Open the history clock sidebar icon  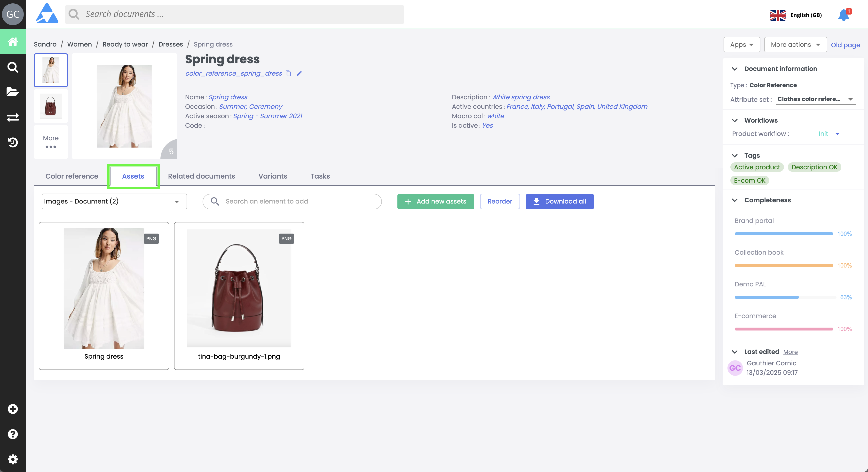click(x=13, y=142)
